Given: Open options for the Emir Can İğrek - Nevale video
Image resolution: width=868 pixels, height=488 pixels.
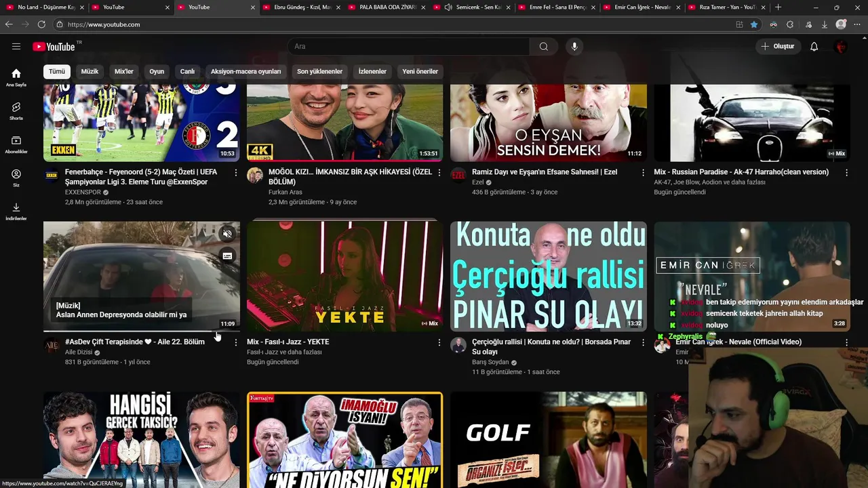Looking at the screenshot, I should (846, 343).
